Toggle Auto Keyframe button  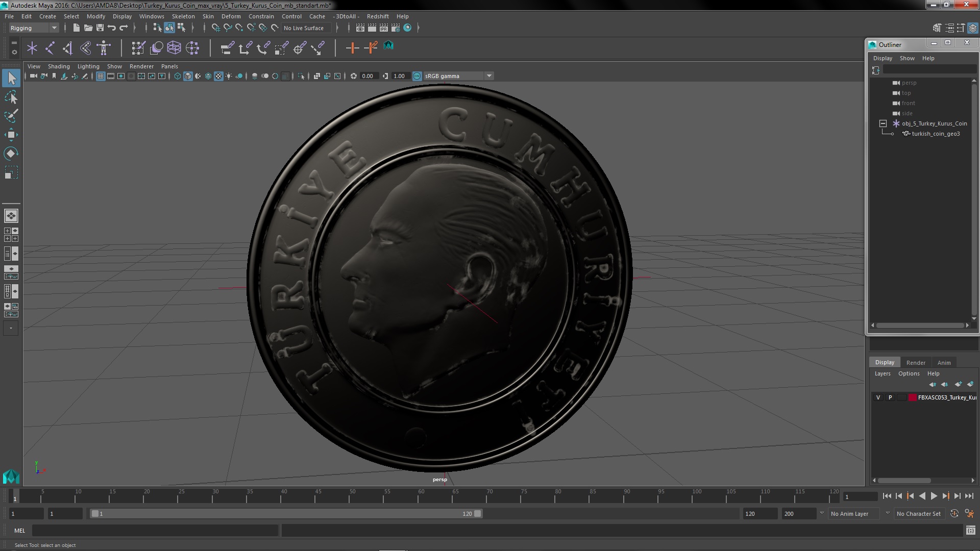click(954, 514)
